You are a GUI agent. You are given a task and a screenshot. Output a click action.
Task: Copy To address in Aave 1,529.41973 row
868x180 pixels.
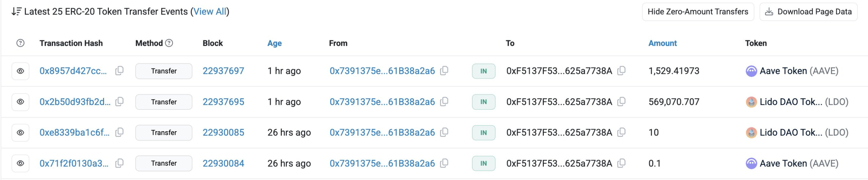coord(622,71)
